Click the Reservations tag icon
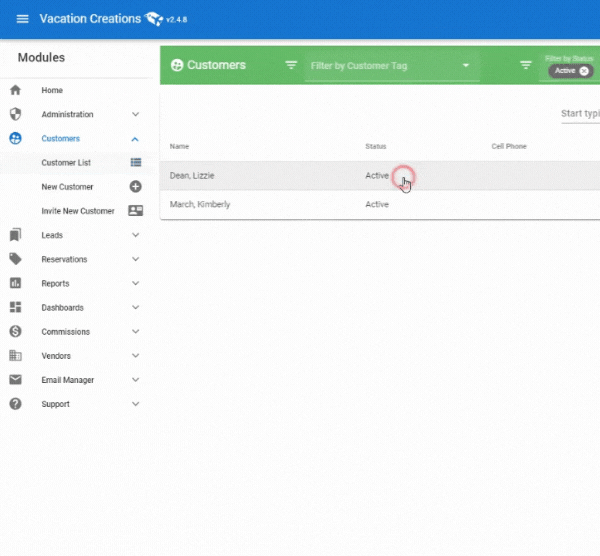The width and height of the screenshot is (600, 556). click(15, 259)
